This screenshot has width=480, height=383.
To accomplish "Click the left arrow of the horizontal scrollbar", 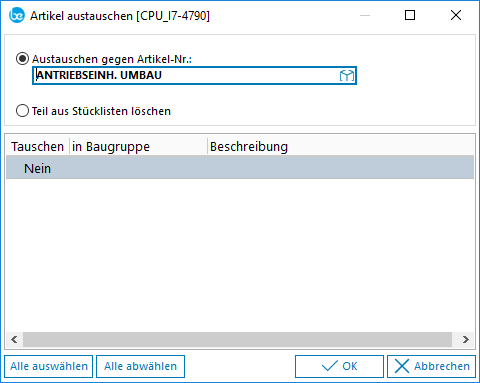I will tap(14, 340).
